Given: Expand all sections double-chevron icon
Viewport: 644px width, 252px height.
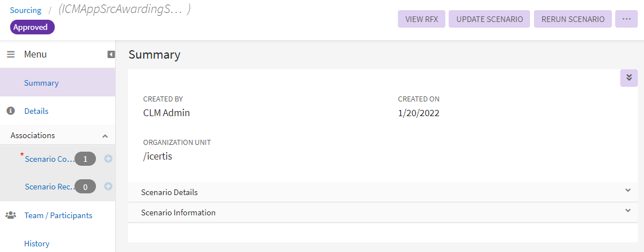Looking at the screenshot, I should [629, 78].
